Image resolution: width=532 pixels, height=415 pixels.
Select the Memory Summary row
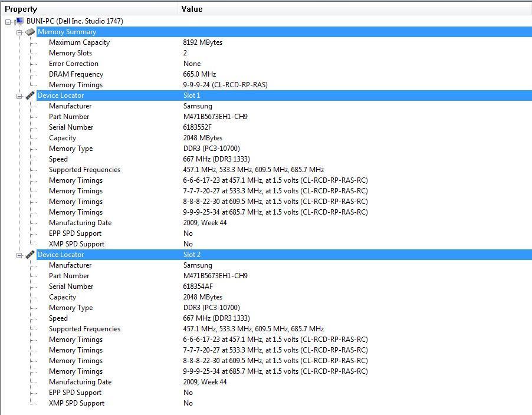(284, 32)
